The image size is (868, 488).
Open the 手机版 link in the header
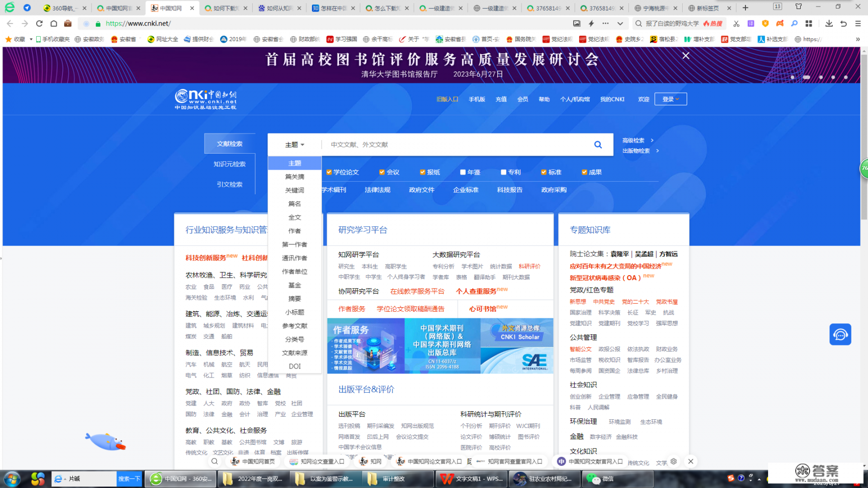coord(477,99)
